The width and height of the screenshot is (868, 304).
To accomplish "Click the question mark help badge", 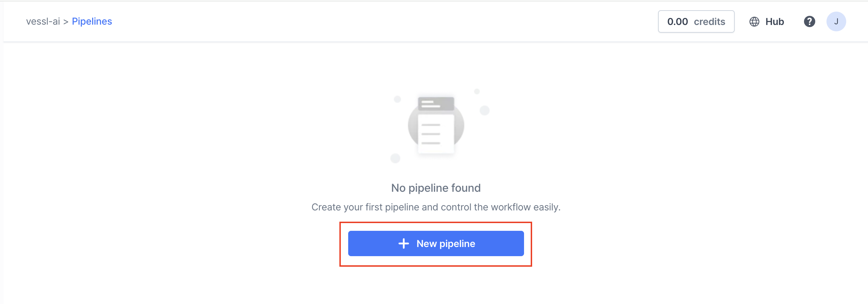I will (x=810, y=21).
